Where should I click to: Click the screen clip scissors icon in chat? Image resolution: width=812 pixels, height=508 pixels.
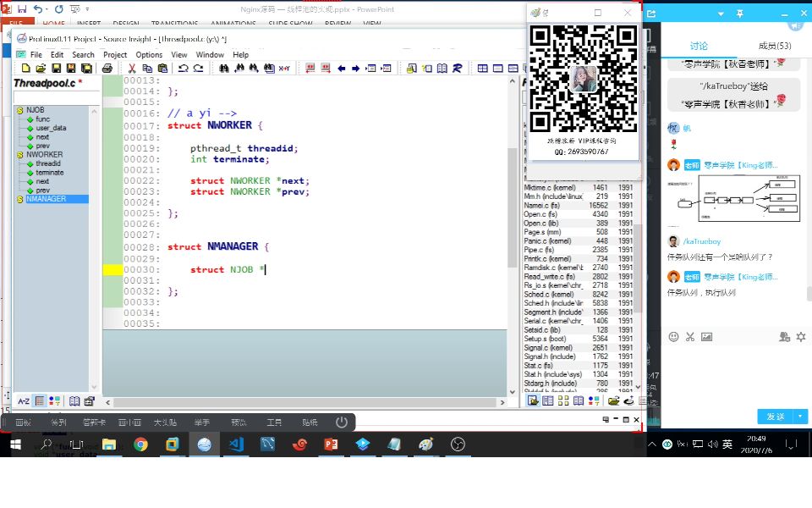690,337
